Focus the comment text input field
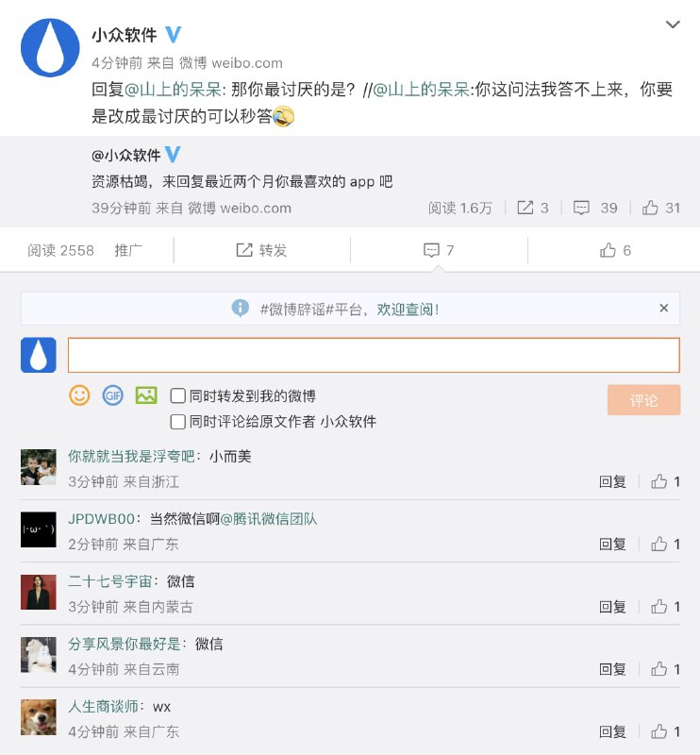The image size is (700, 755). 374,355
